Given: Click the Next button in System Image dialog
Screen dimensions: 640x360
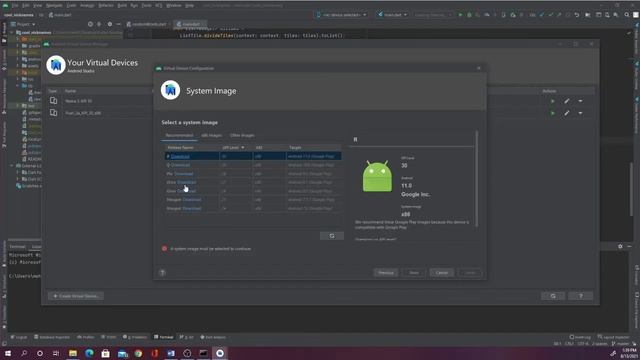Looking at the screenshot, I should [414, 273].
